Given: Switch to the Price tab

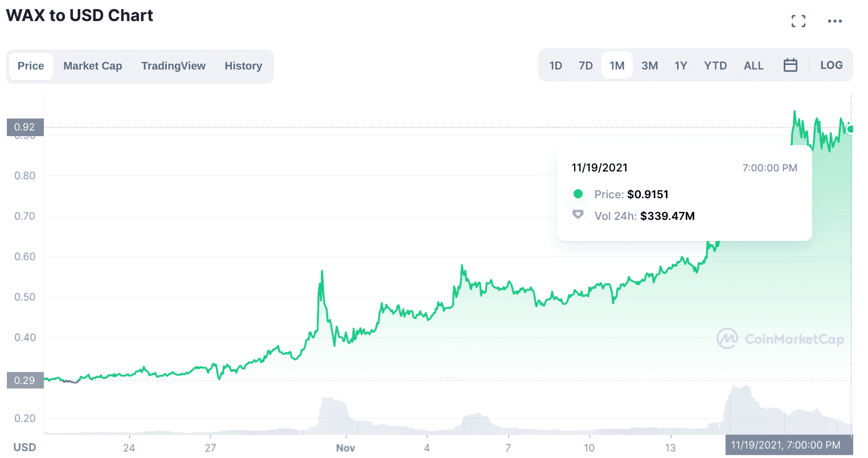Looking at the screenshot, I should tap(31, 66).
